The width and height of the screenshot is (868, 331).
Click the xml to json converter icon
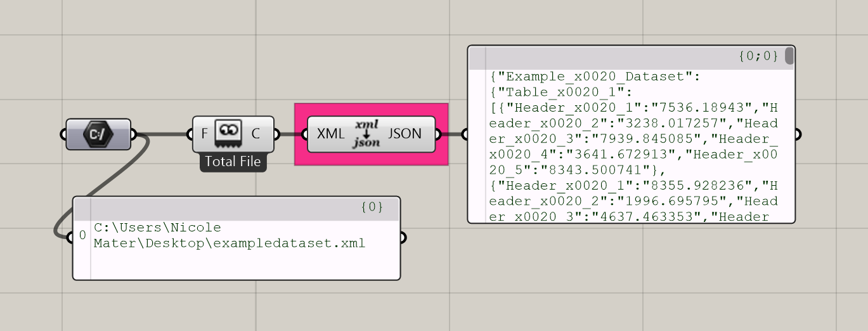pos(366,134)
